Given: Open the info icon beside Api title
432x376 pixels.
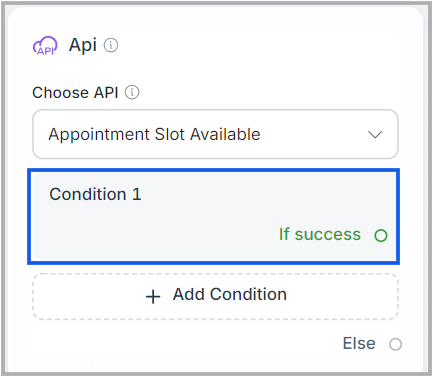Looking at the screenshot, I should (x=111, y=45).
